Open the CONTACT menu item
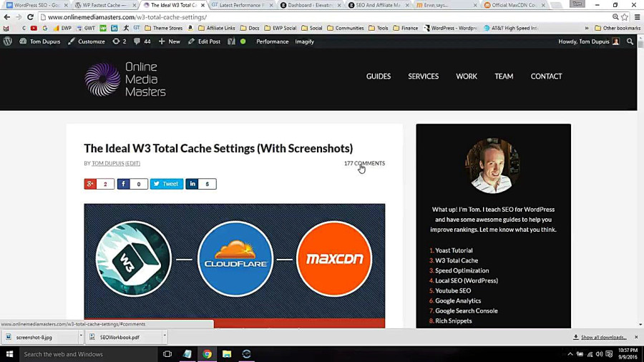 [546, 77]
